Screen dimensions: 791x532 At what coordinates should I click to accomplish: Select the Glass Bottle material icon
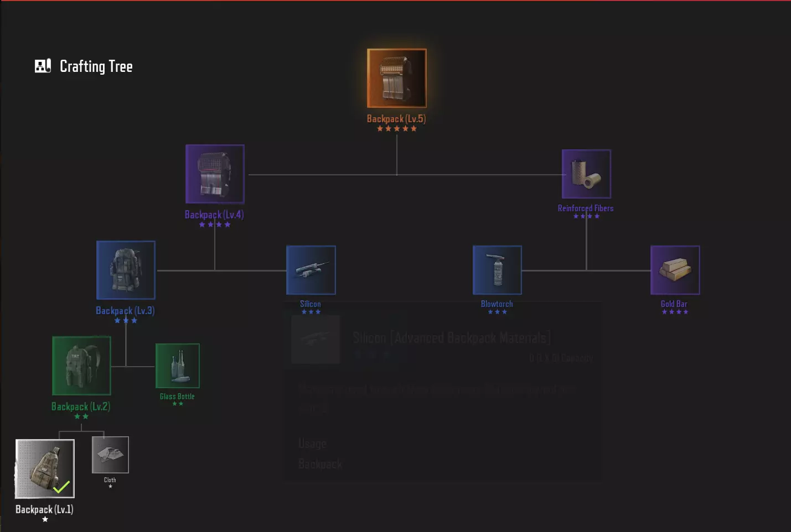tap(178, 366)
